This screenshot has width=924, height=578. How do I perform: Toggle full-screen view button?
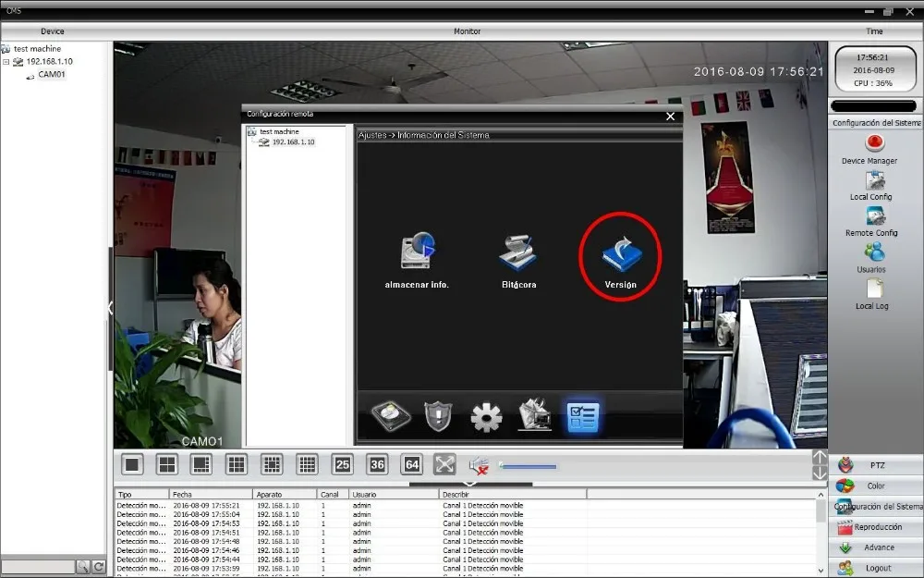click(444, 465)
